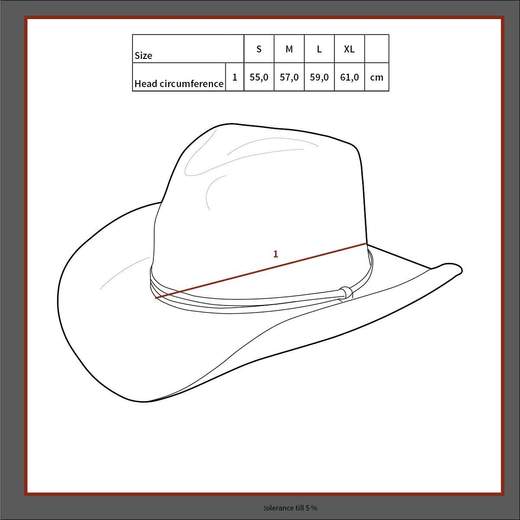Click the red measurement line on hat
The height and width of the screenshot is (520, 520).
[x=261, y=270]
